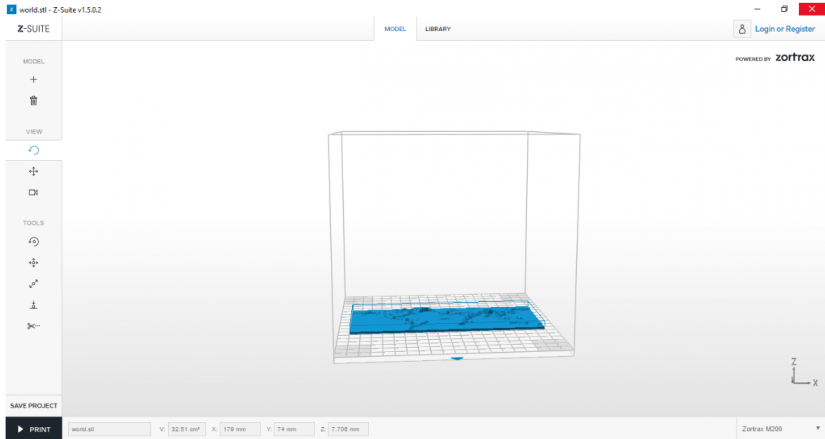
Task: Close the Z-Suite window
Action: tap(812, 9)
